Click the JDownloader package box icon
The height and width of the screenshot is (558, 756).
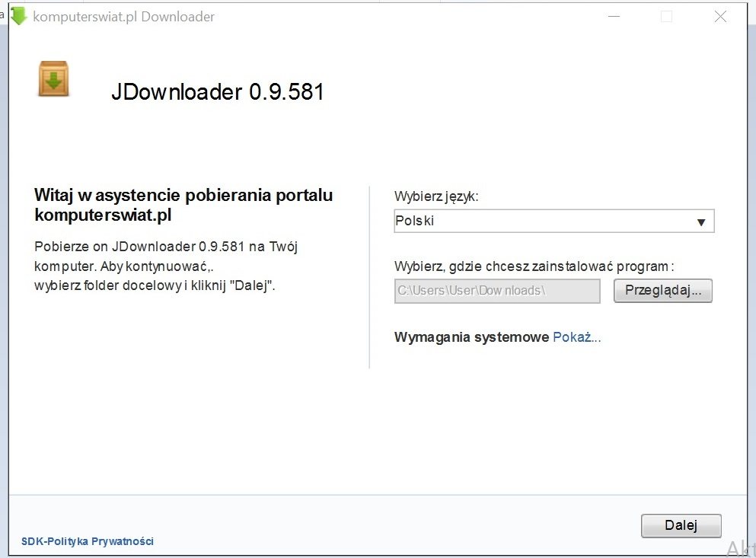point(53,78)
